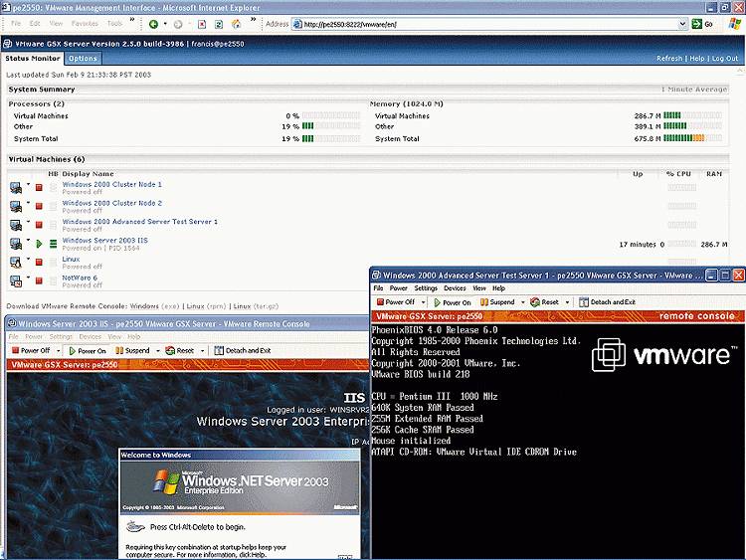Open IE address bar dropdown

coord(682,24)
